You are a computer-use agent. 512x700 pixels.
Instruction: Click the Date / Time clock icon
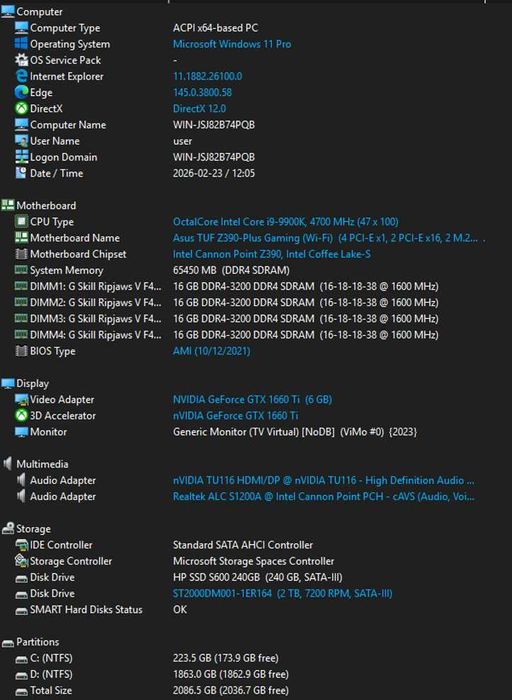point(21,173)
